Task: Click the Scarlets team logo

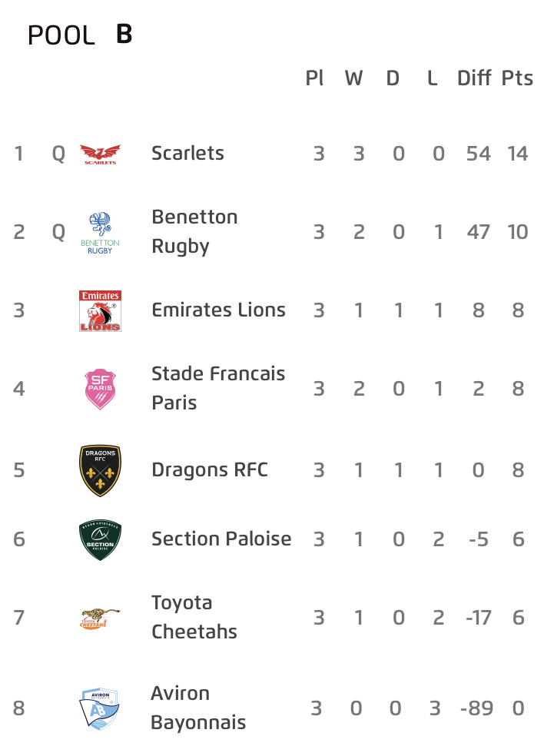Action: click(x=100, y=154)
